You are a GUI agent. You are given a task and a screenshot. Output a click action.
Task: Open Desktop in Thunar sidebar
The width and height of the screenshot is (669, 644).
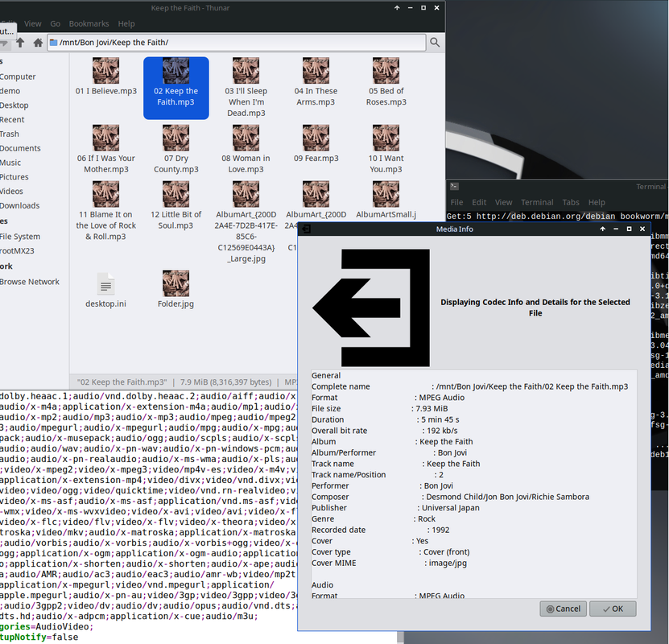pyautogui.click(x=14, y=105)
